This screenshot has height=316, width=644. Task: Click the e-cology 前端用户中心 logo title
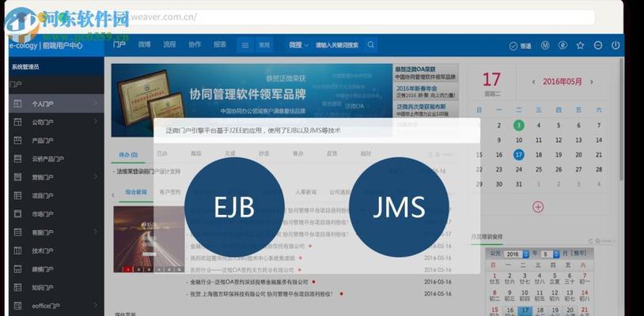(x=46, y=46)
